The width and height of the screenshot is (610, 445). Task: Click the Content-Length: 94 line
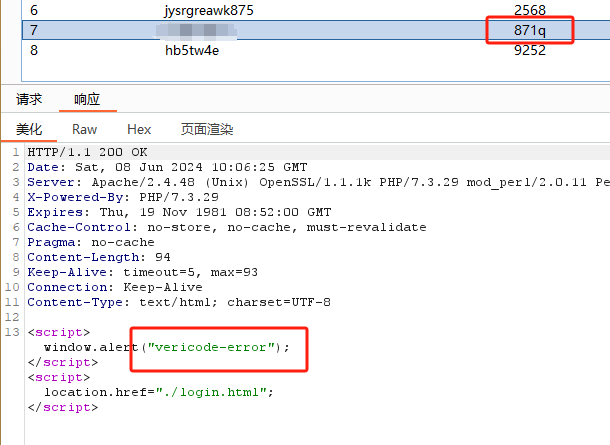click(99, 257)
